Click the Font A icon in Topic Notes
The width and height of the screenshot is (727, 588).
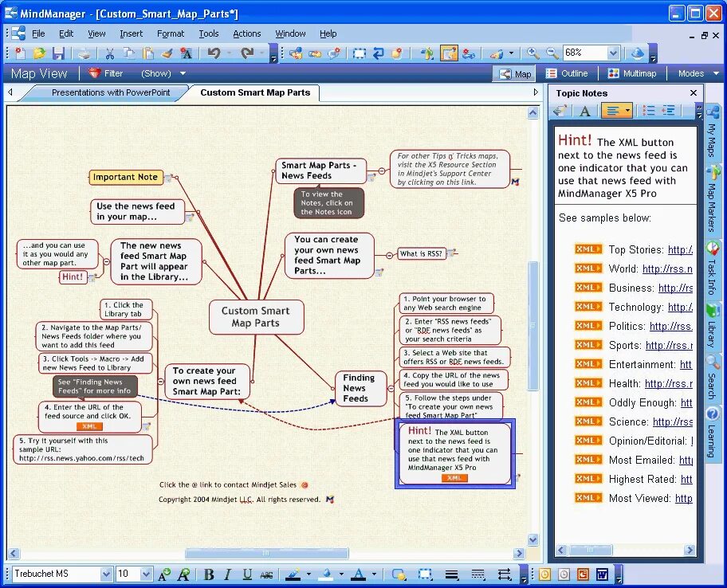(x=585, y=111)
